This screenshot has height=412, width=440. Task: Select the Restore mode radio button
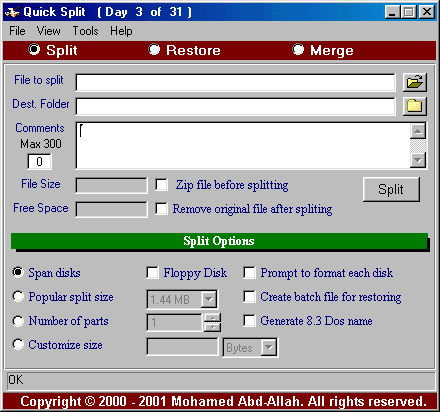[x=154, y=50]
